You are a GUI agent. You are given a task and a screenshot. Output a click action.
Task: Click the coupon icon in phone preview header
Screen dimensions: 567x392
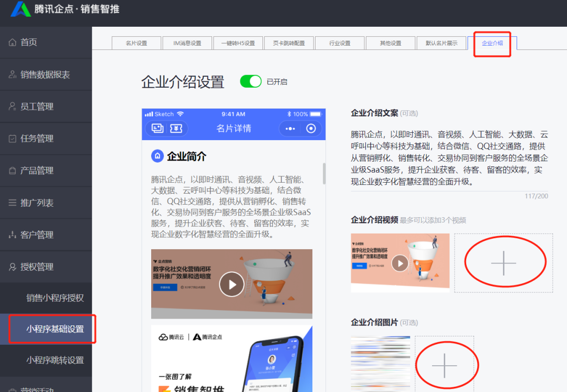point(176,128)
